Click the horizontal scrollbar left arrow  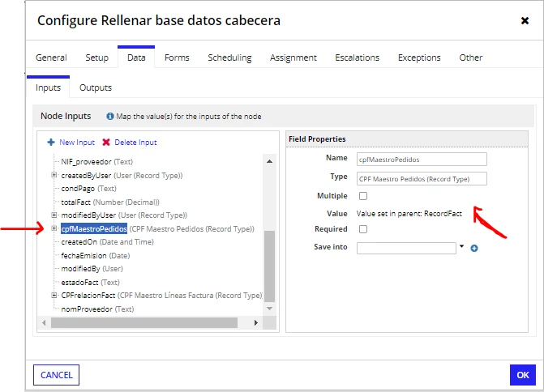click(44, 322)
